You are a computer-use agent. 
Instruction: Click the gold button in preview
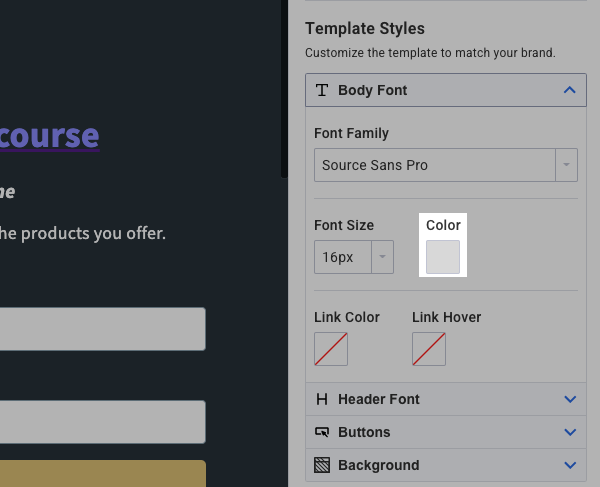[102, 473]
